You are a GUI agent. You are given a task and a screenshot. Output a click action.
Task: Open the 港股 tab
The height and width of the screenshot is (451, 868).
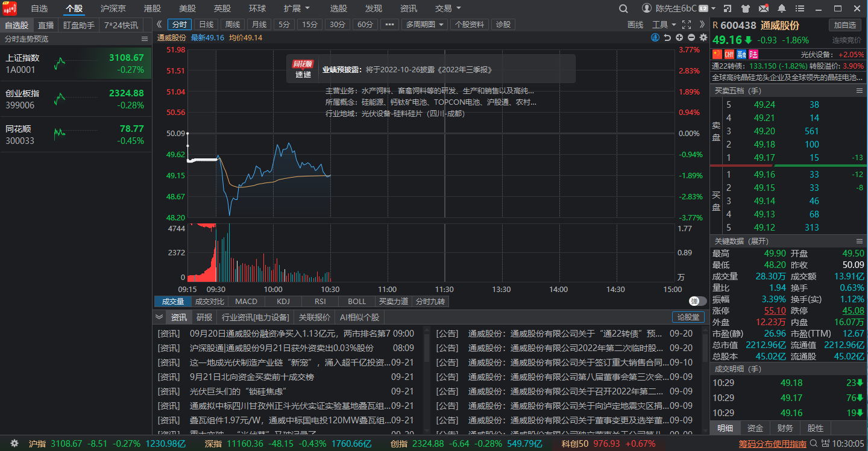[x=153, y=8]
